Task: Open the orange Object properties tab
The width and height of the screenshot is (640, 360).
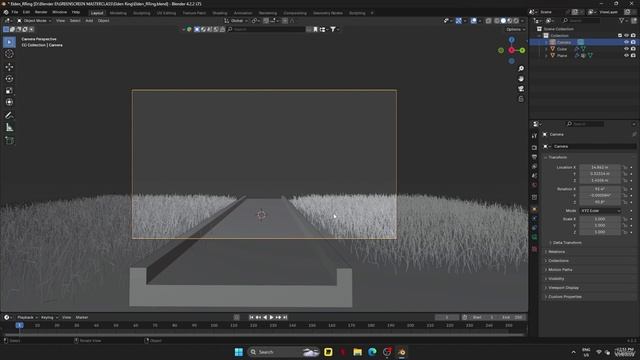Action: tap(534, 209)
